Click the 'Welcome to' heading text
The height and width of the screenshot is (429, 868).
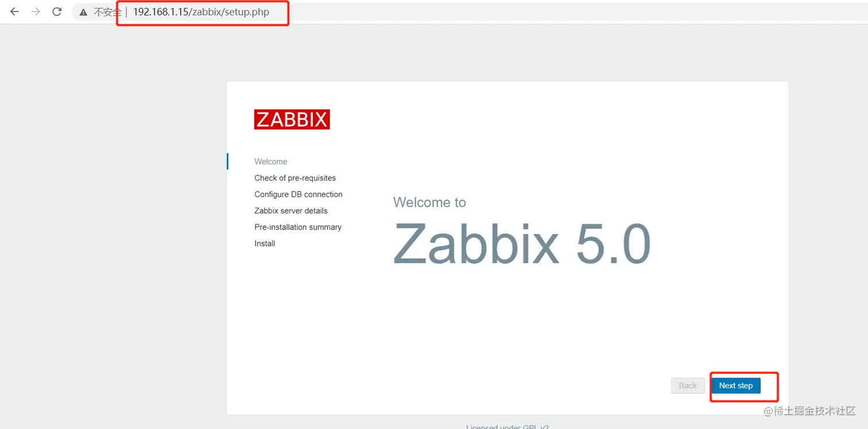(429, 202)
